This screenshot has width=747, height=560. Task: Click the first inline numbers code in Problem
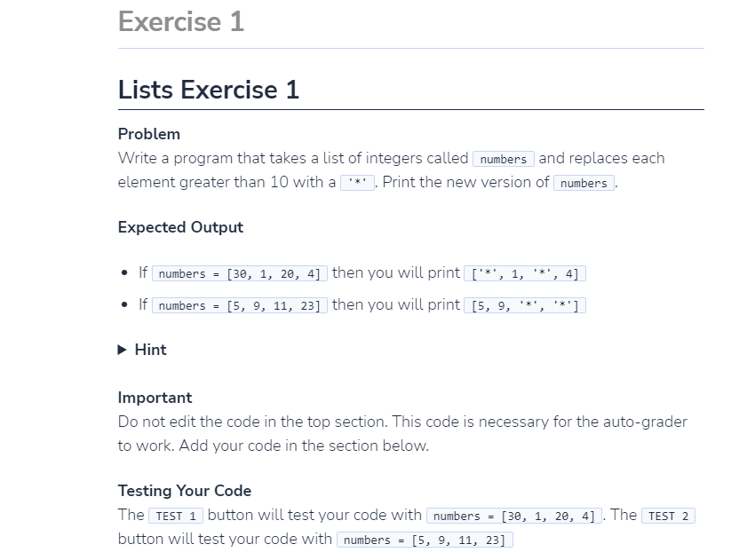(x=504, y=159)
